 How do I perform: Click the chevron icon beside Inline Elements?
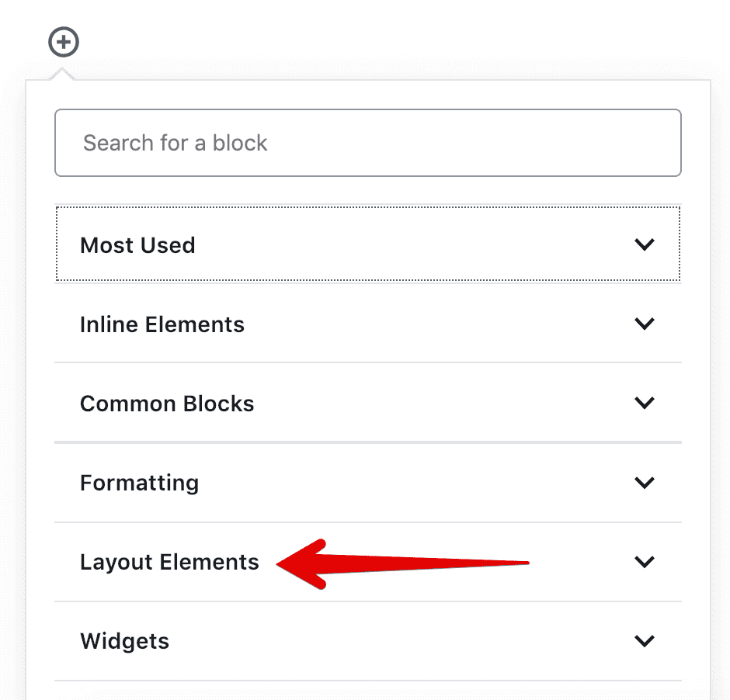[x=645, y=324]
